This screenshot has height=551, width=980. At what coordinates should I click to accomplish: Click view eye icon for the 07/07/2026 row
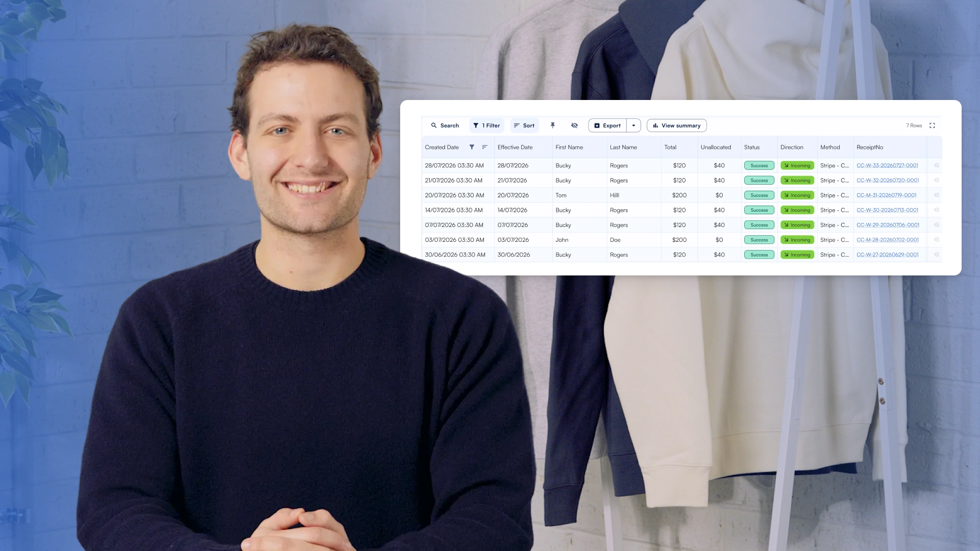[x=937, y=224]
